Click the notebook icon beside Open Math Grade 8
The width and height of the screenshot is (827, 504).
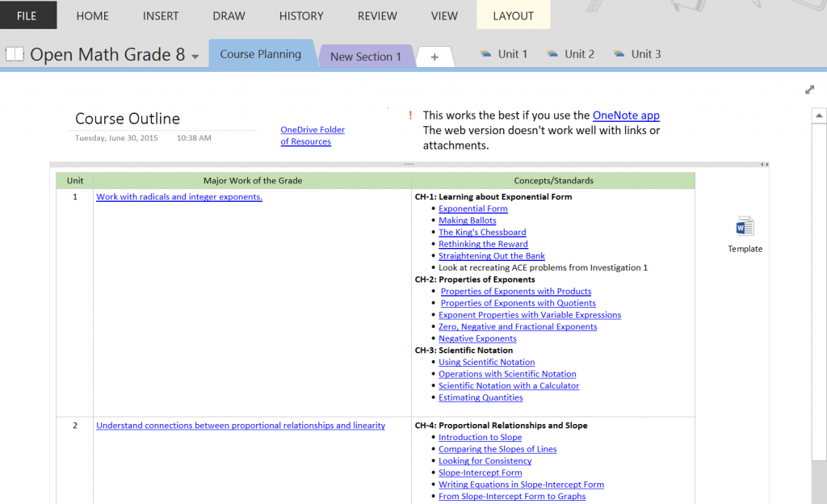point(15,55)
